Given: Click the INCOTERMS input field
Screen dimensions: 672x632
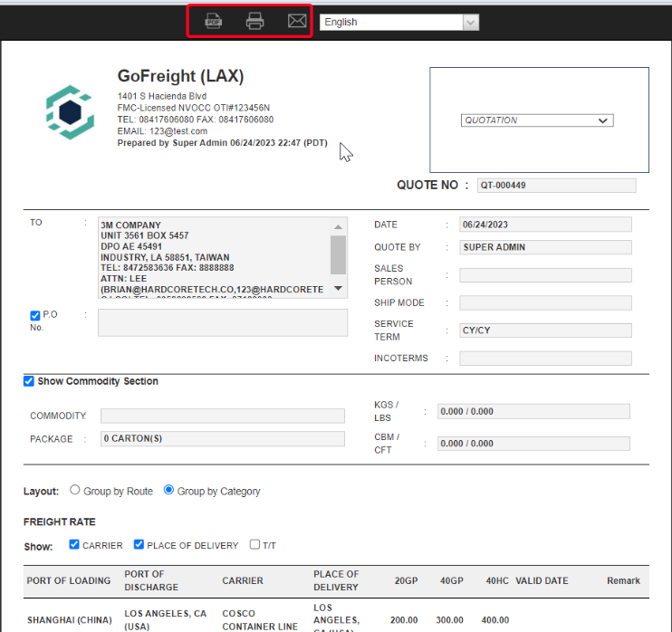Looking at the screenshot, I should 545,359.
